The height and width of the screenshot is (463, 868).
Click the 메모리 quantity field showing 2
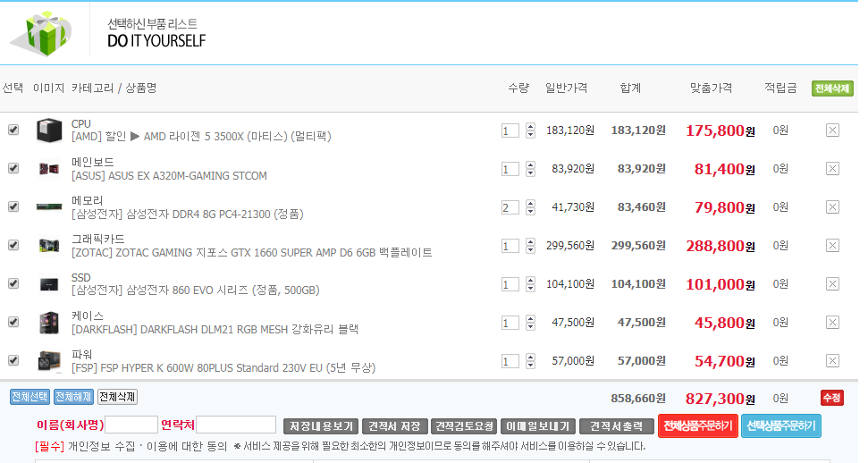tap(510, 207)
